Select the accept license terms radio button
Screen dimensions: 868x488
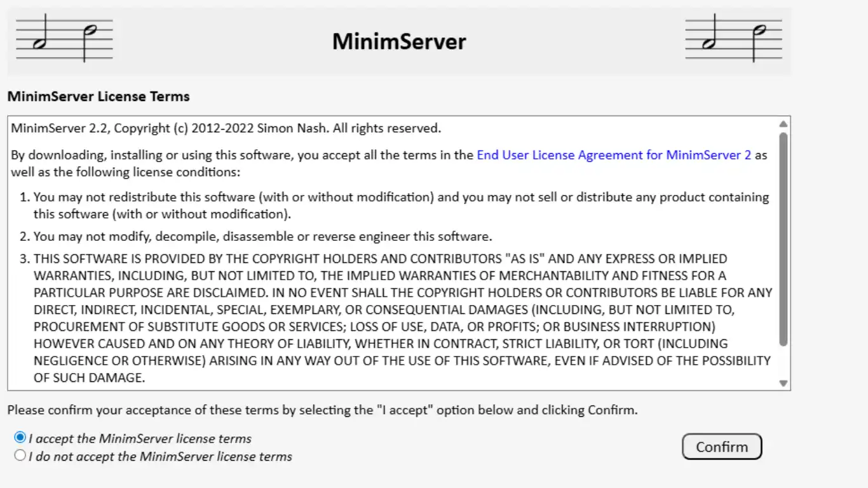click(20, 438)
